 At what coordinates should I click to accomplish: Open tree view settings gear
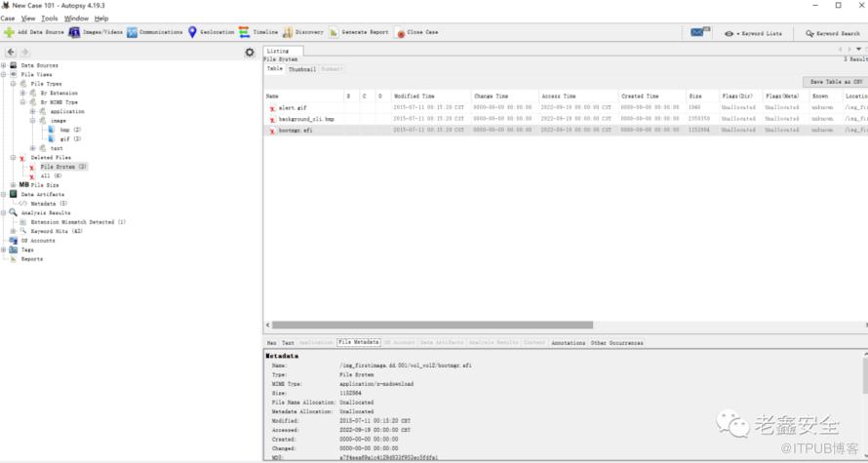(x=250, y=52)
